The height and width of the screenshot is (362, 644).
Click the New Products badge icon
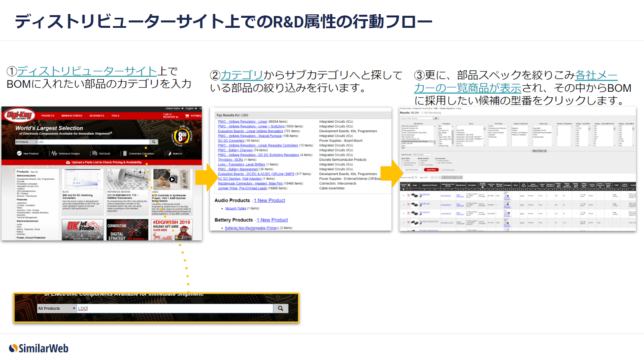click(x=19, y=153)
